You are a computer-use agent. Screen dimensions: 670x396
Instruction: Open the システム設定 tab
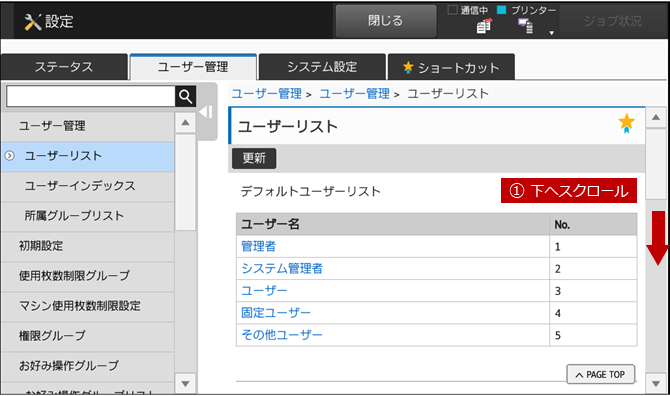coord(322,67)
